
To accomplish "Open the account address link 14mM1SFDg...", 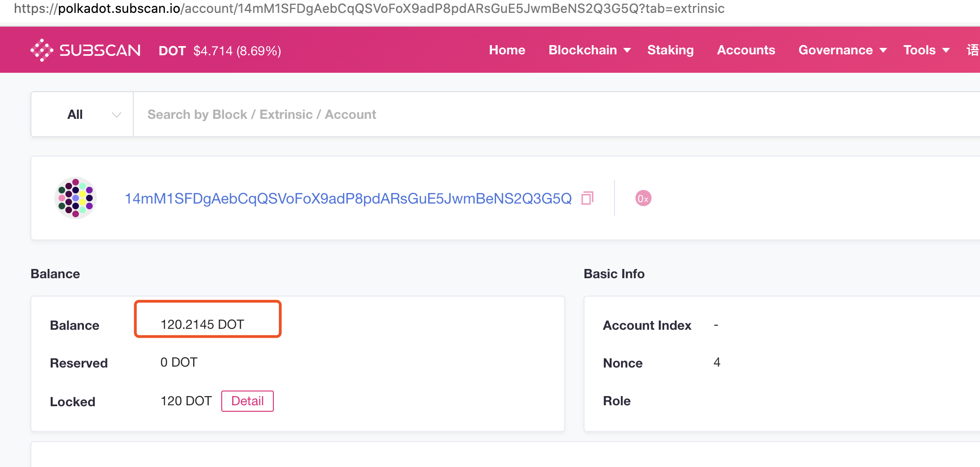I will 348,198.
